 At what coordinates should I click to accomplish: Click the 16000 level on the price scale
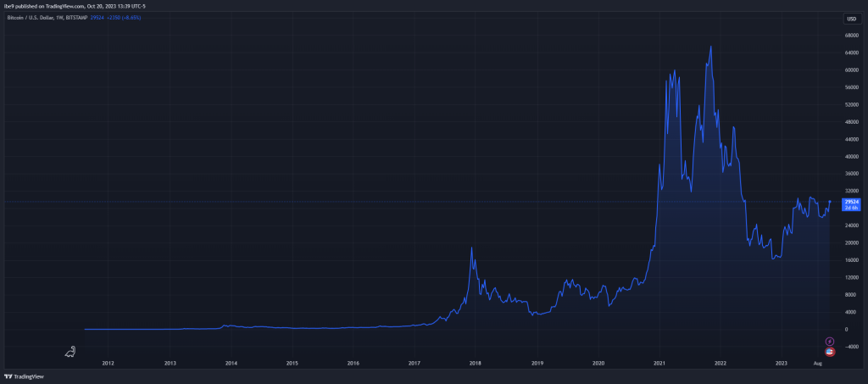tap(851, 260)
